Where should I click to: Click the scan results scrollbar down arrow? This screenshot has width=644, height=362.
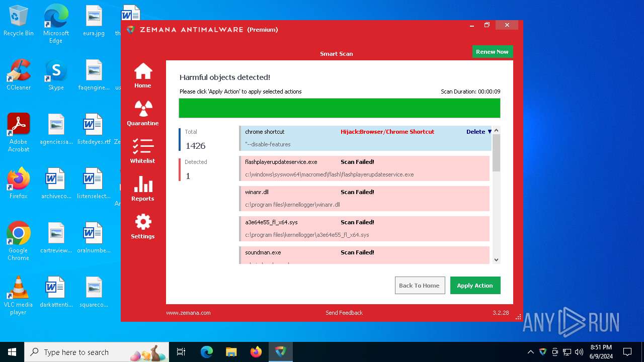(497, 260)
